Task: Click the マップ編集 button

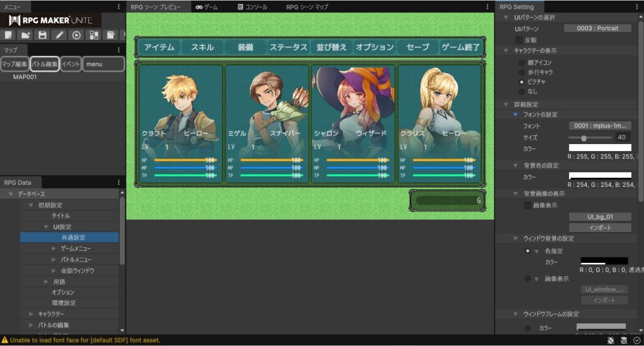Action: point(14,64)
